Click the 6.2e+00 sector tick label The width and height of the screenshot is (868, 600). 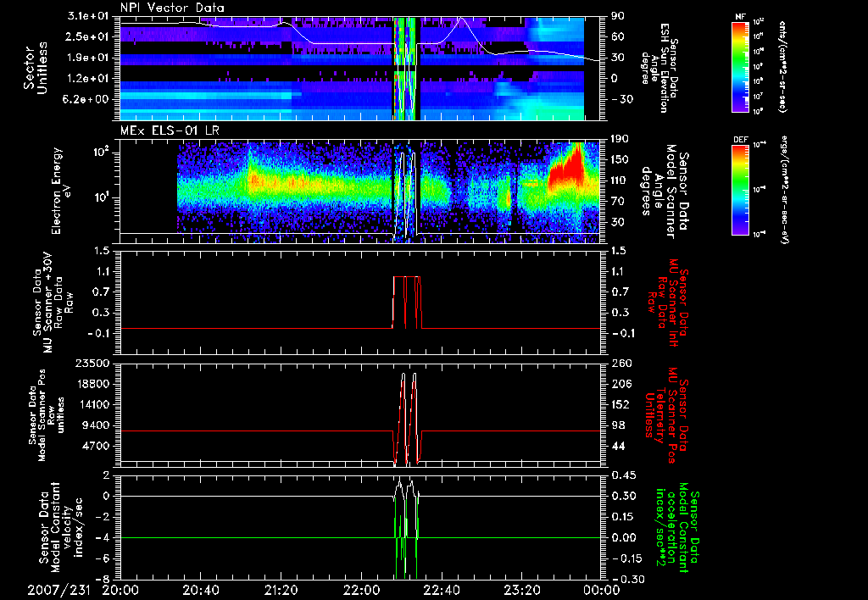(84, 99)
